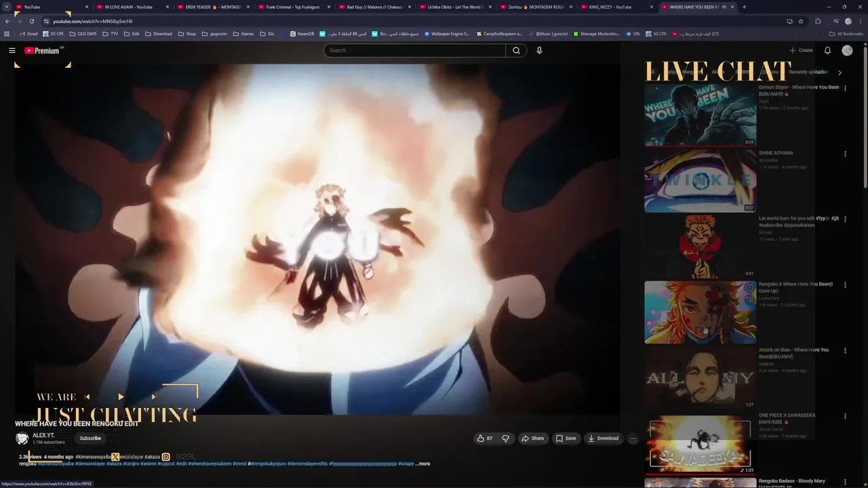Open the SteamDB bookmark
The image size is (868, 488).
(x=302, y=34)
